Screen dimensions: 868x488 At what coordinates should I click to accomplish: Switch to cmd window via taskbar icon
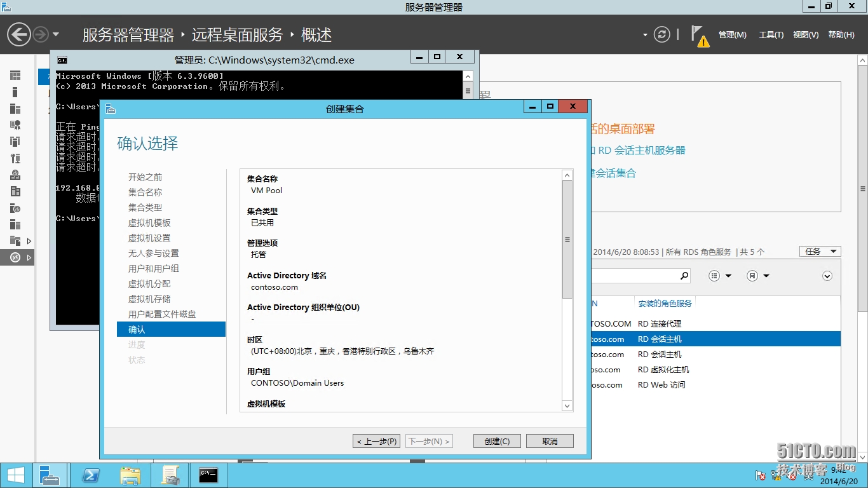pyautogui.click(x=208, y=475)
